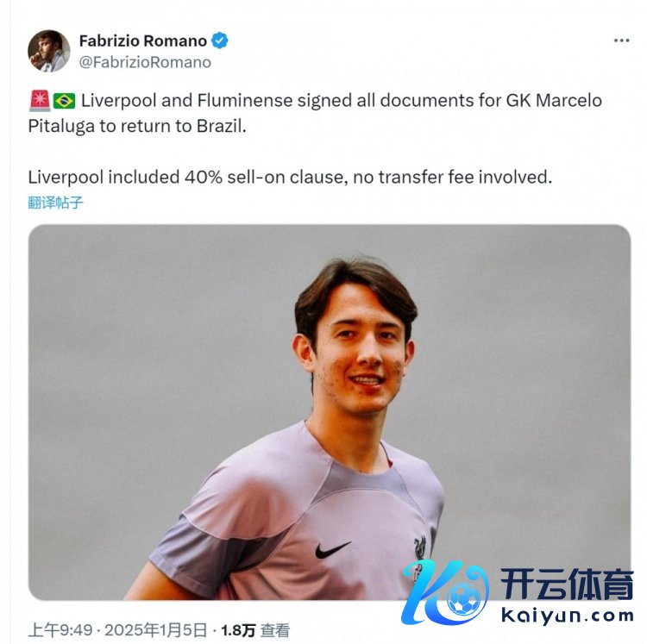Click the sentence about Marcelo Pitaluga returning
This screenshot has width=647, height=644.
coord(315,114)
